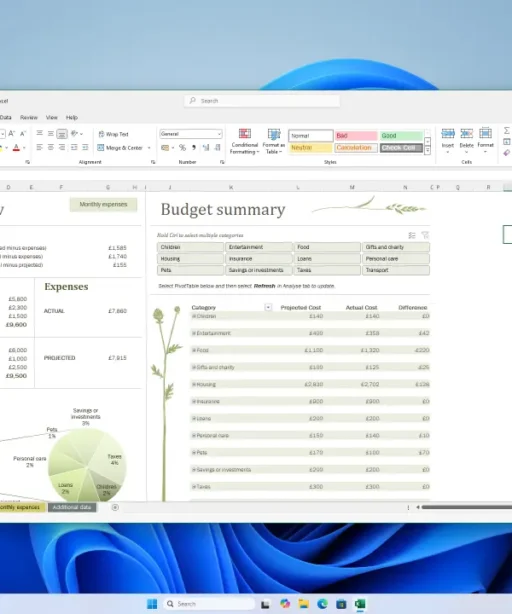Expand the Housing row in PivotTable

click(194, 384)
